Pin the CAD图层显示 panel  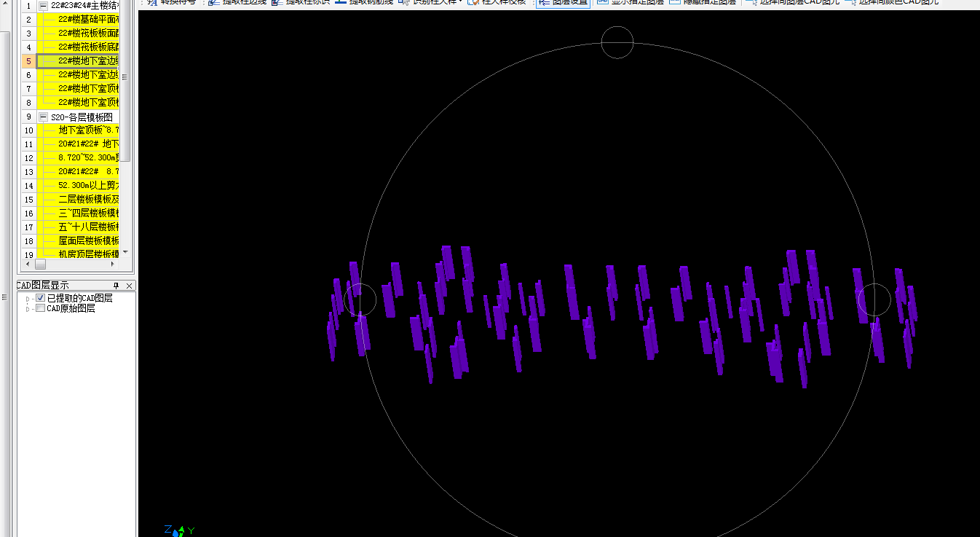(116, 286)
